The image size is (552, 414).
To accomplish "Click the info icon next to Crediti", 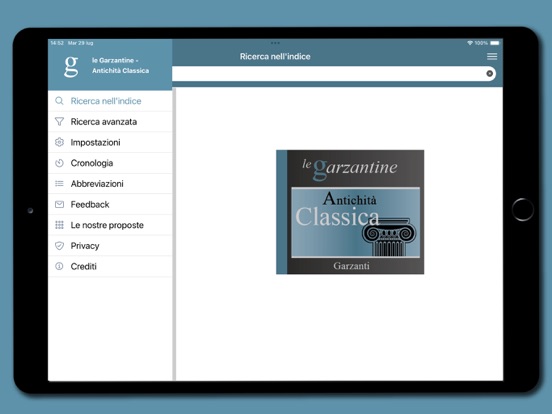I will [x=59, y=266].
